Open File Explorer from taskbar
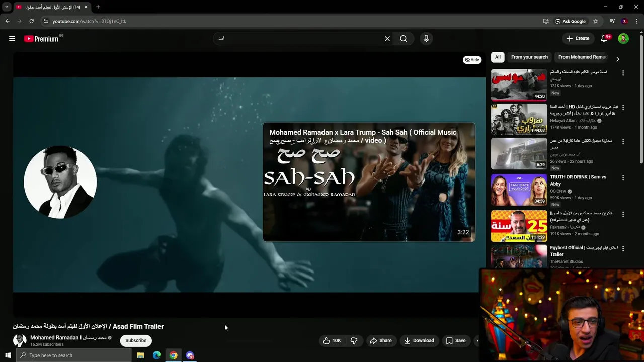The height and width of the screenshot is (362, 644). (x=140, y=355)
